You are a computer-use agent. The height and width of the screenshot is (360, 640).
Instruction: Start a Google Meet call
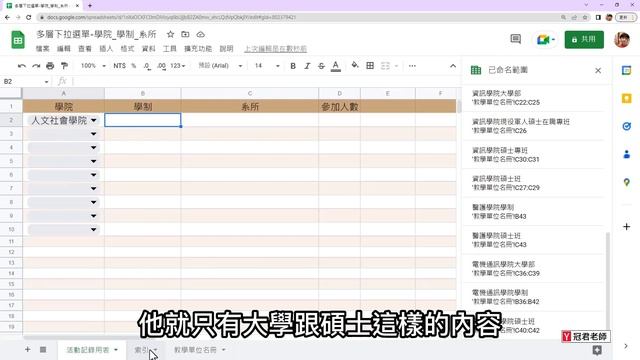(545, 40)
